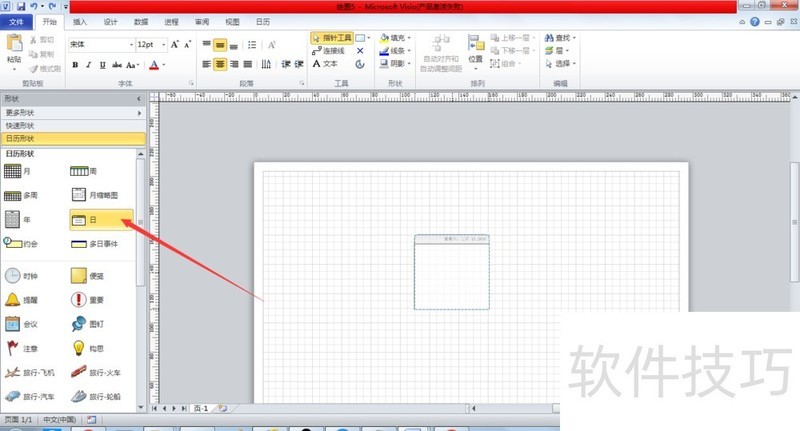This screenshot has width=800, height=431.
Task: Toggle center text alignment
Action: 220,64
